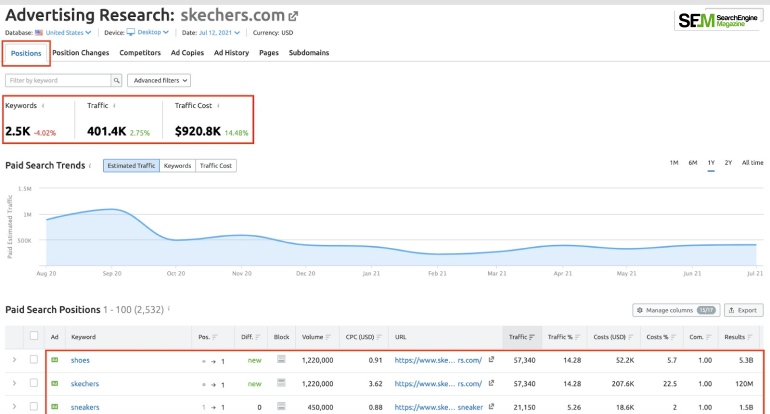Open the sneakers keyword link
The image size is (770, 414).
85,407
